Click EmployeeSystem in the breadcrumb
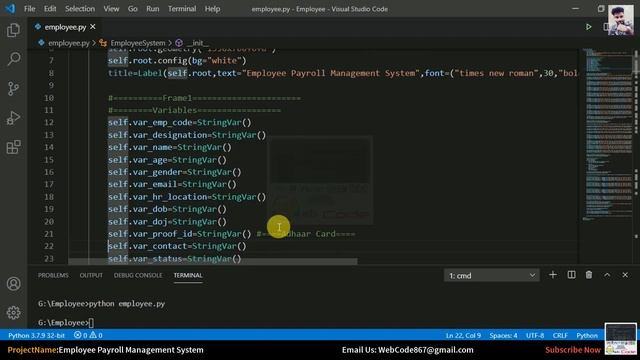640x360 pixels. click(138, 43)
